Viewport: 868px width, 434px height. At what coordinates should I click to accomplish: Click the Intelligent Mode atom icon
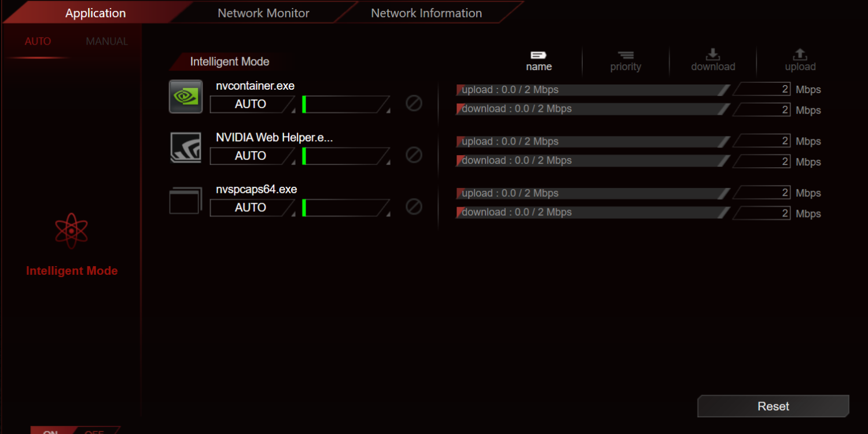click(71, 231)
